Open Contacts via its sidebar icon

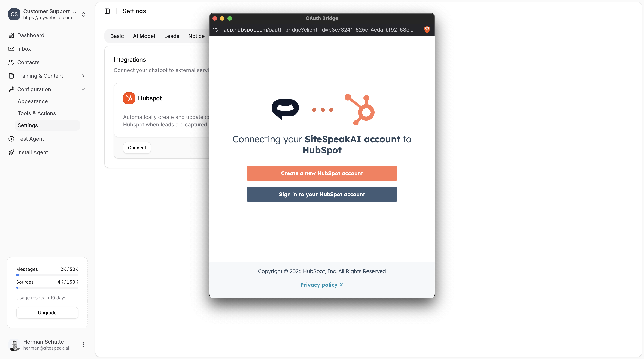coord(11,62)
